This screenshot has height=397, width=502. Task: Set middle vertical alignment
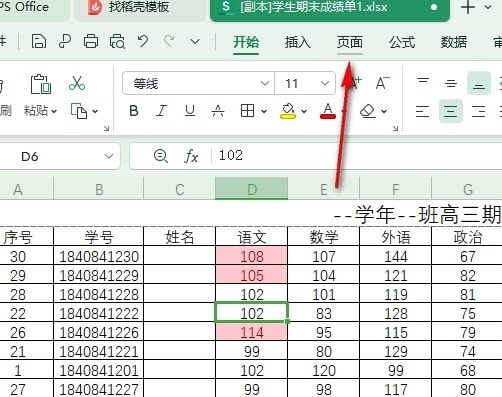[451, 83]
